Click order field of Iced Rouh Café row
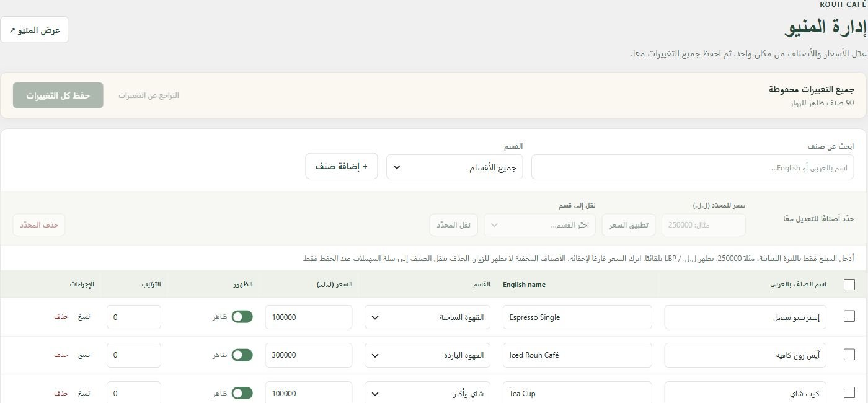This screenshot has width=868, height=403. pyautogui.click(x=134, y=355)
